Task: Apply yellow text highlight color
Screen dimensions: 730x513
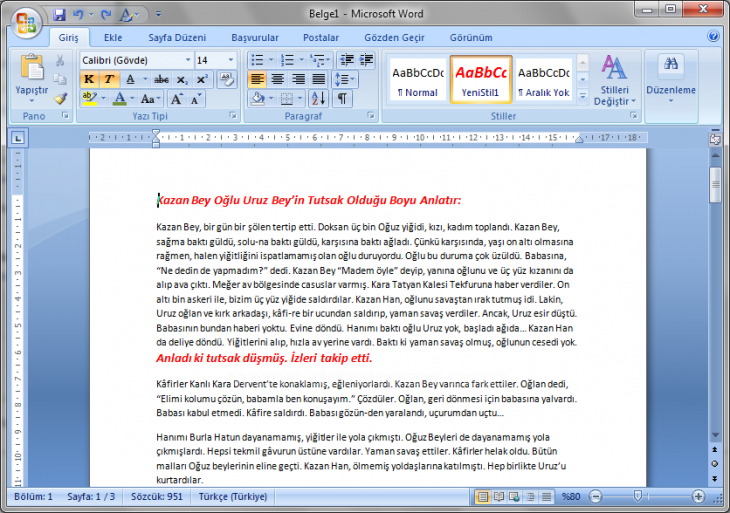Action: pos(89,98)
